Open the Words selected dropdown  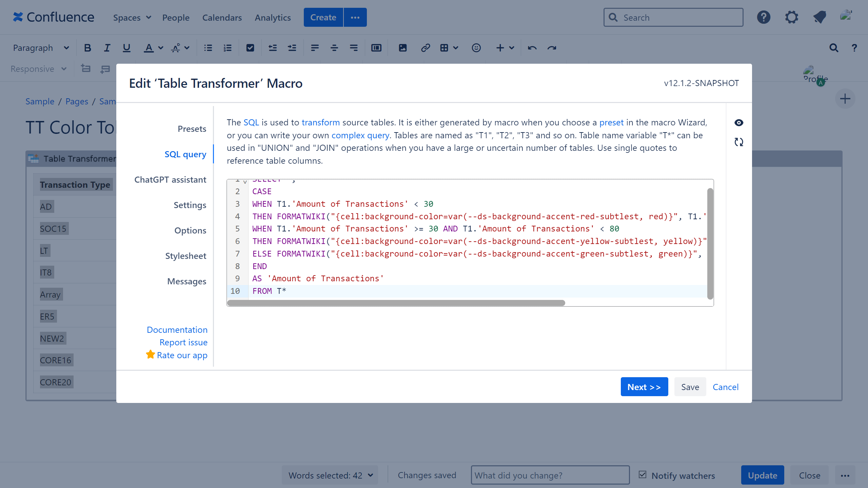point(330,475)
